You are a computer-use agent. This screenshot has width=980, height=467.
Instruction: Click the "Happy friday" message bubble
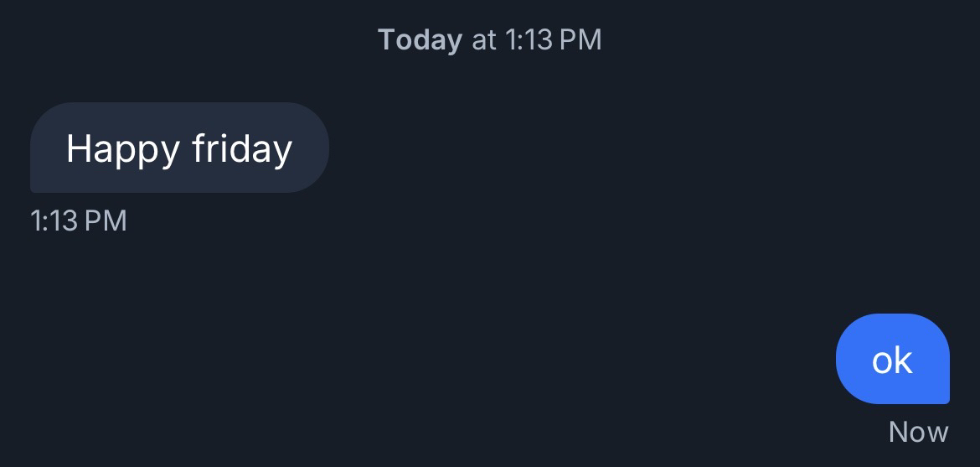179,148
